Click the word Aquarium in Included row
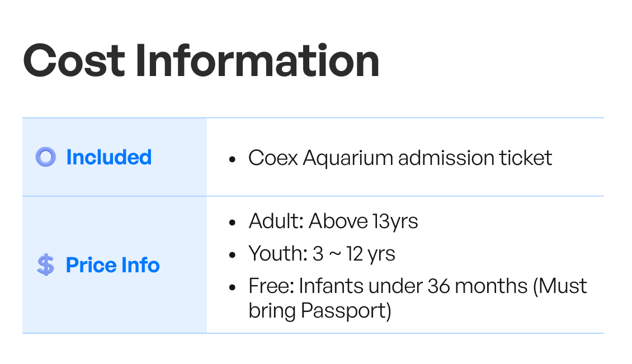The height and width of the screenshot is (364, 632). pyautogui.click(x=348, y=158)
